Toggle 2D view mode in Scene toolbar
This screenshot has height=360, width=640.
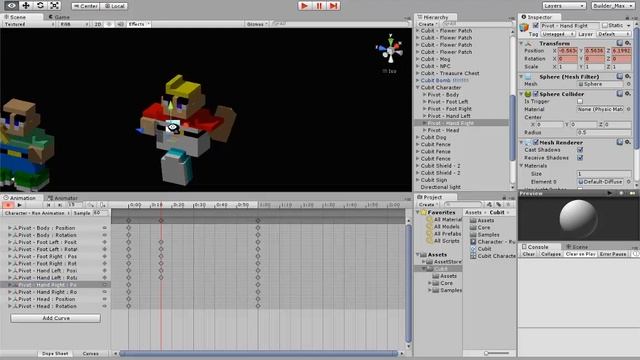(x=98, y=24)
